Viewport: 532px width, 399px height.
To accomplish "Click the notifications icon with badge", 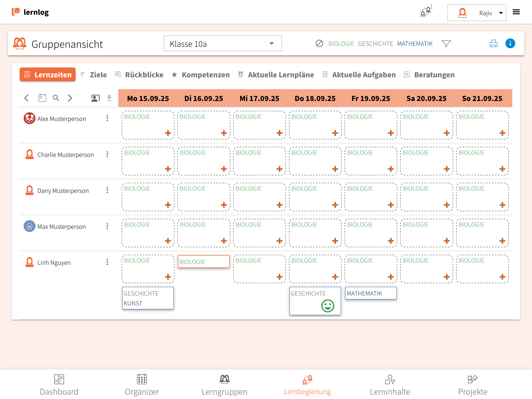I will (426, 12).
